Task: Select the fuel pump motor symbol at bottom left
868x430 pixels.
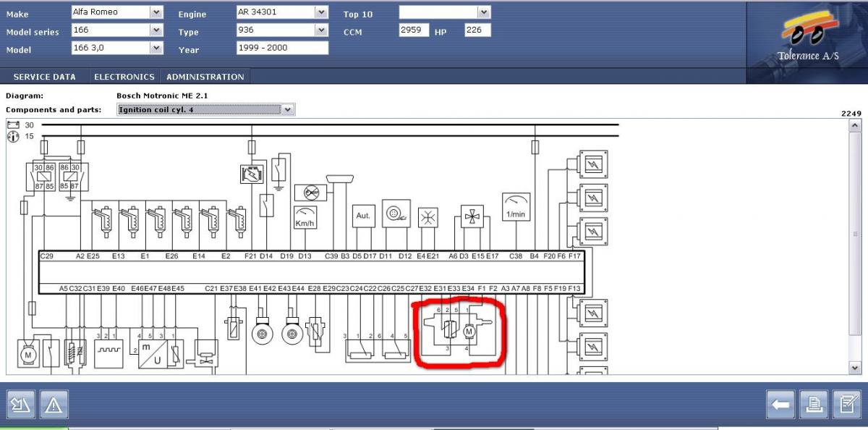Action: click(x=29, y=355)
